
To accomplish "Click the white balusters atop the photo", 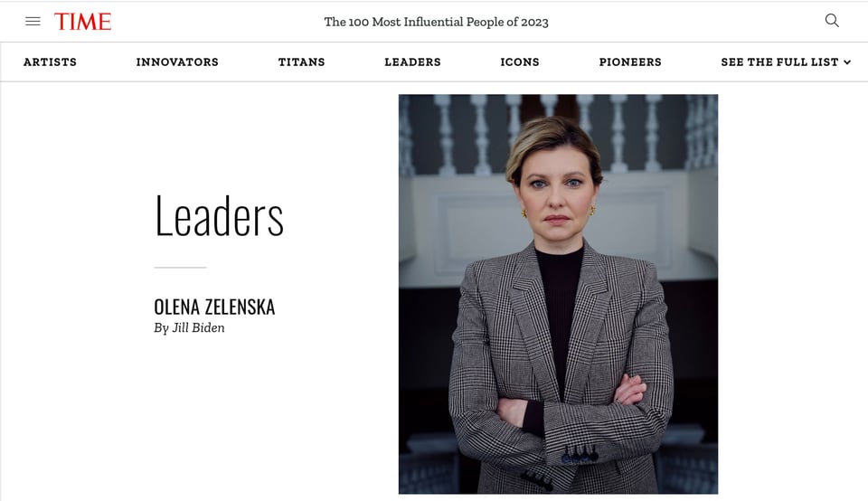I will 558,133.
